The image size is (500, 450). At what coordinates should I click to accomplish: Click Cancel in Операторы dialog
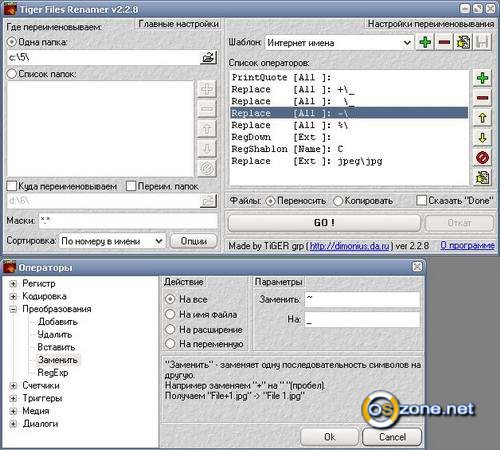pos(392,437)
